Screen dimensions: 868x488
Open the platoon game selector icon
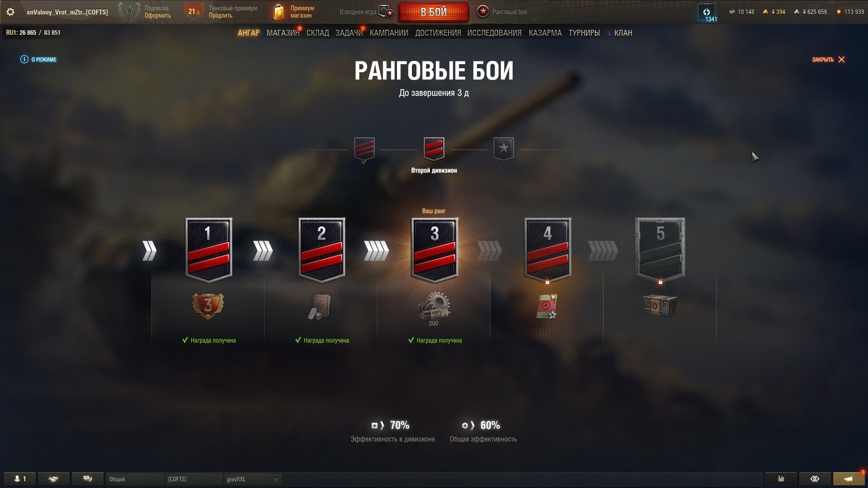point(386,12)
